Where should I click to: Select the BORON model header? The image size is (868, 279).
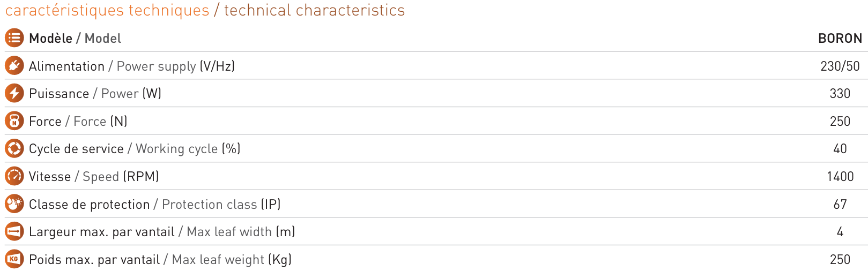[840, 39]
